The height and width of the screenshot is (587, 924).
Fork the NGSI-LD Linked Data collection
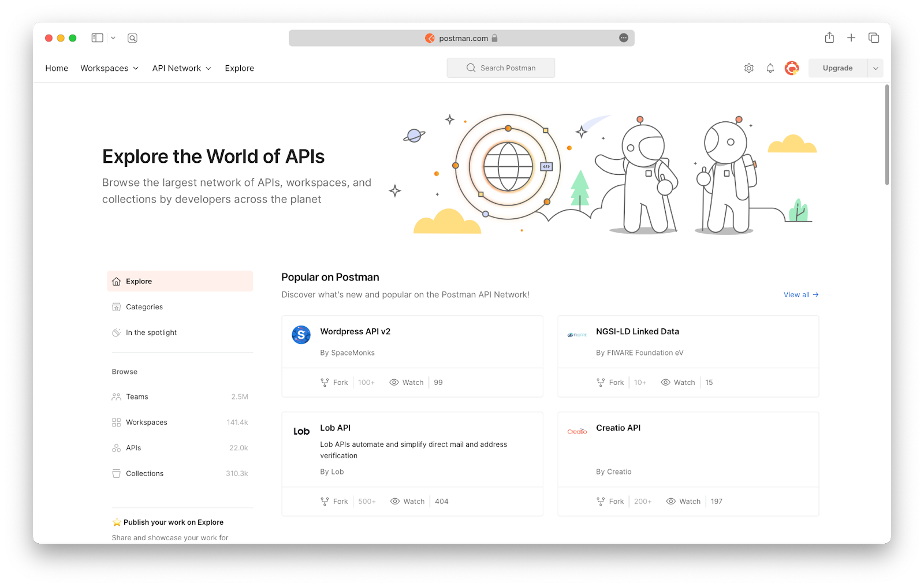click(x=610, y=382)
